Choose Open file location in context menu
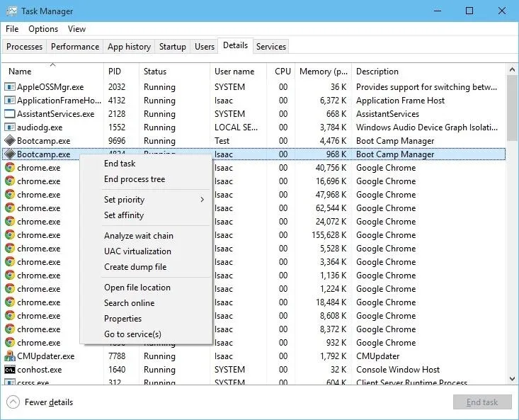 (x=137, y=288)
